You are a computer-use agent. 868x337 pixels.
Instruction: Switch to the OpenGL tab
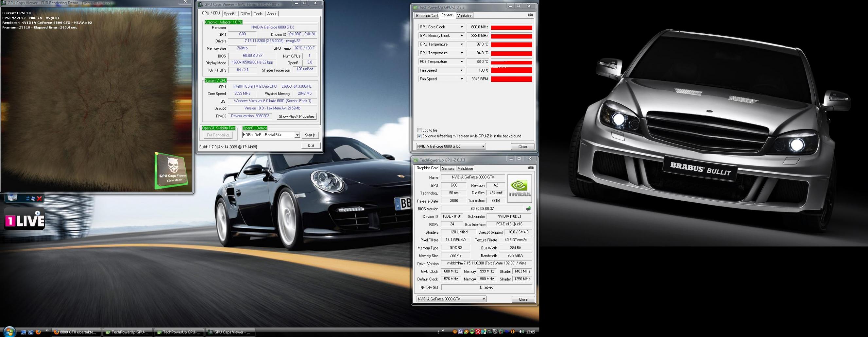(x=230, y=14)
